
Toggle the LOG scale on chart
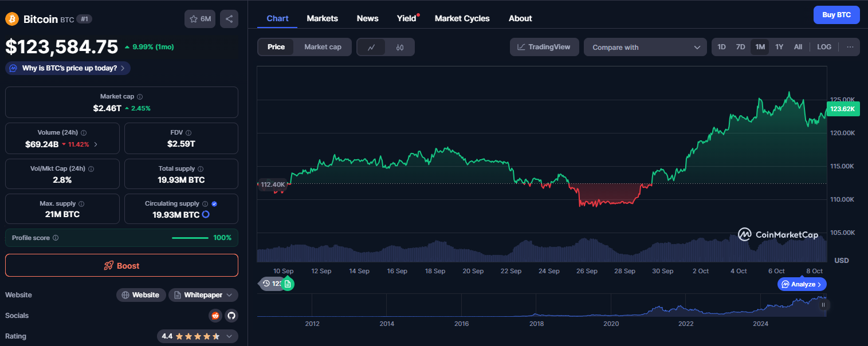click(824, 47)
